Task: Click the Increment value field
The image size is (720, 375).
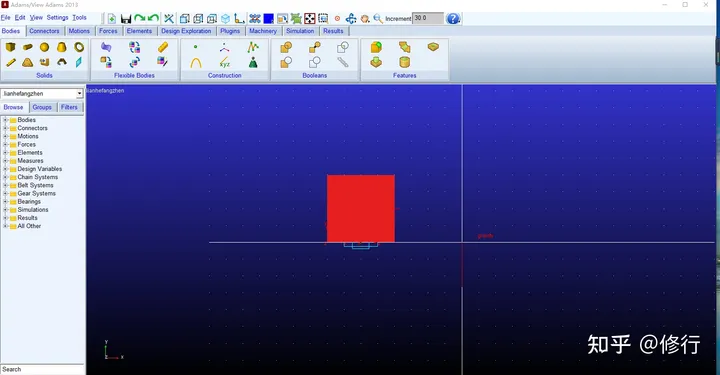Action: 428,18
